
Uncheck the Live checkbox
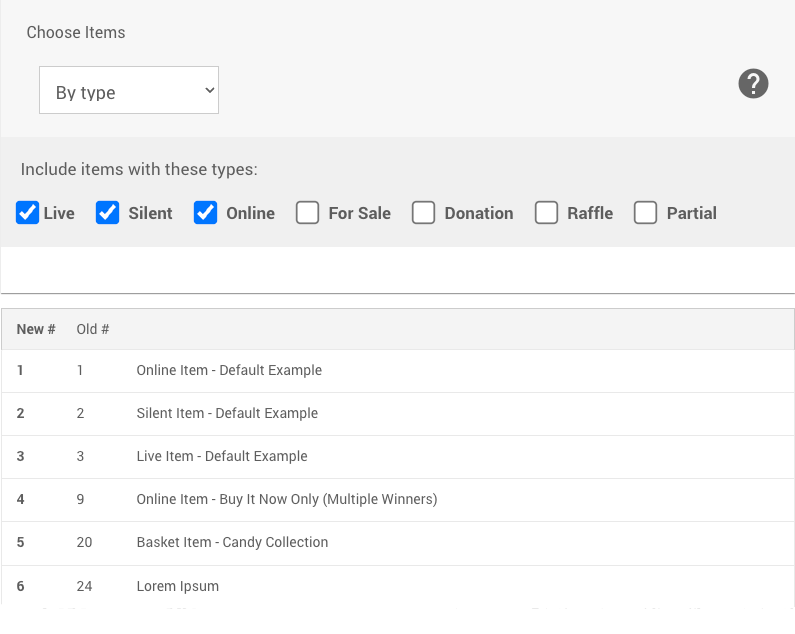click(28, 213)
